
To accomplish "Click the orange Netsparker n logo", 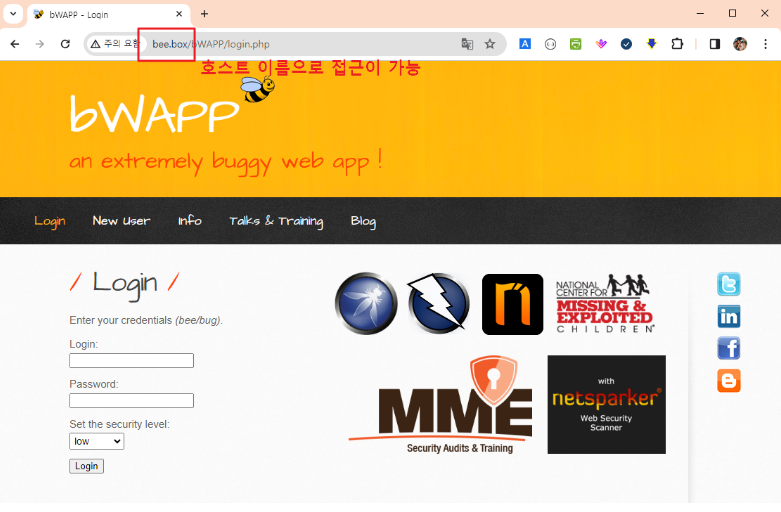I will (x=513, y=304).
